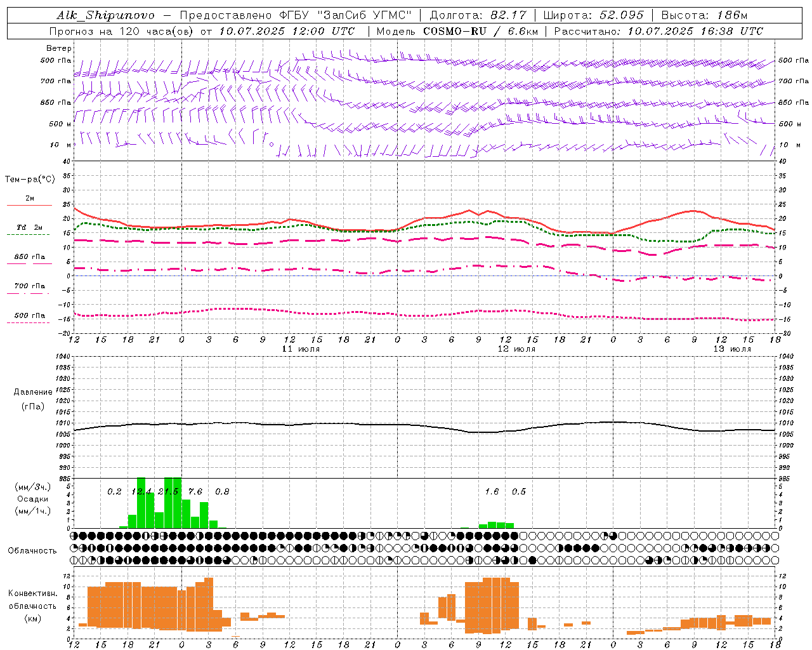Select the 1.6 precipitation total
The width and height of the screenshot is (812, 650).
(x=492, y=491)
